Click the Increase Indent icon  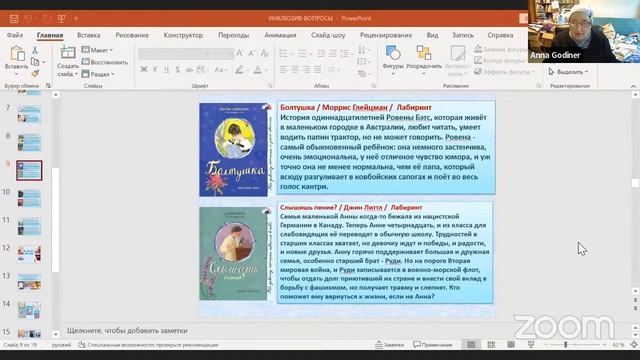tap(333, 53)
